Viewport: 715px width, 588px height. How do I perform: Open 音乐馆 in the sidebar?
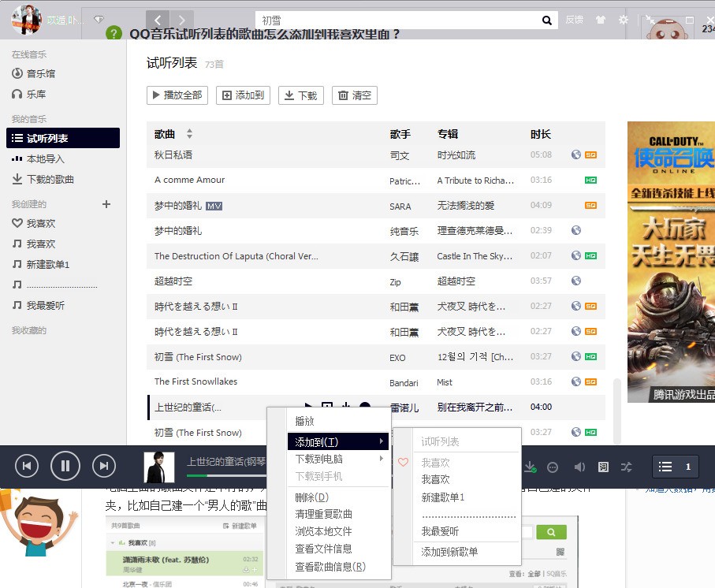(x=34, y=73)
